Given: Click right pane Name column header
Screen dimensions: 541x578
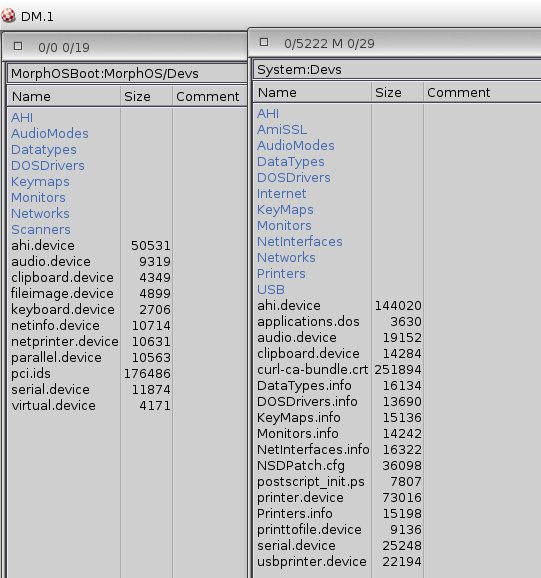Looking at the screenshot, I should [x=312, y=93].
